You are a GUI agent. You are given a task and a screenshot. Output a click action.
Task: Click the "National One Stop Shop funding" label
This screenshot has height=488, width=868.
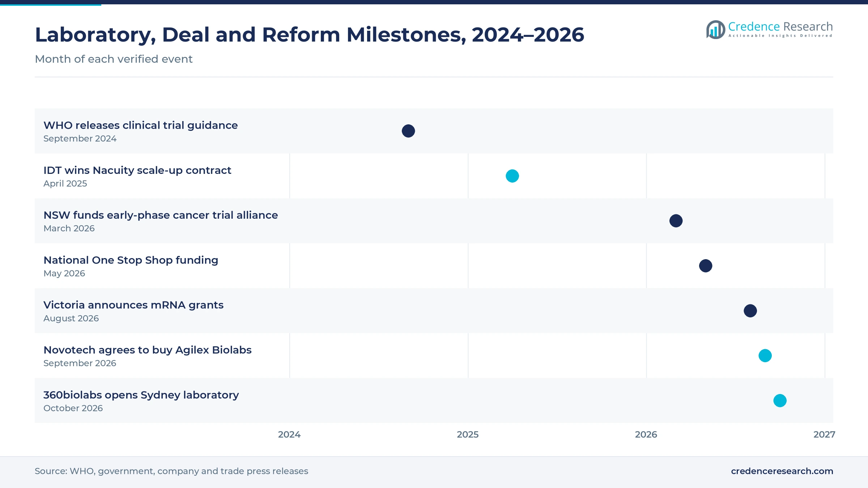click(x=131, y=260)
